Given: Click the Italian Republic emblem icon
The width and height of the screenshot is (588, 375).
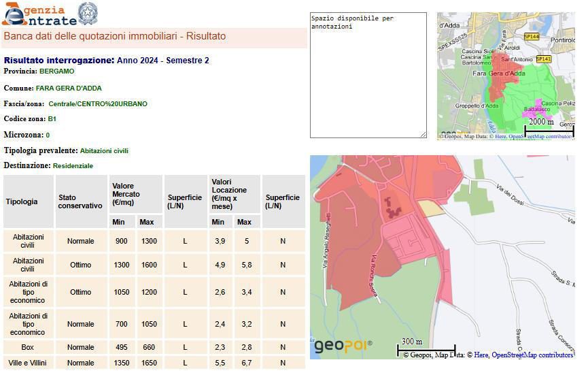Looking at the screenshot, I should (87, 13).
